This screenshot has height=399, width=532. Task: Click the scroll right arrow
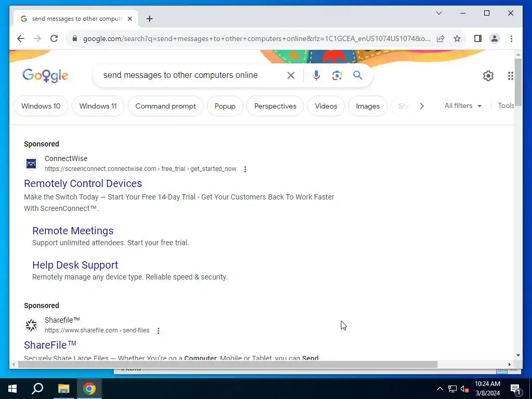[509, 364]
